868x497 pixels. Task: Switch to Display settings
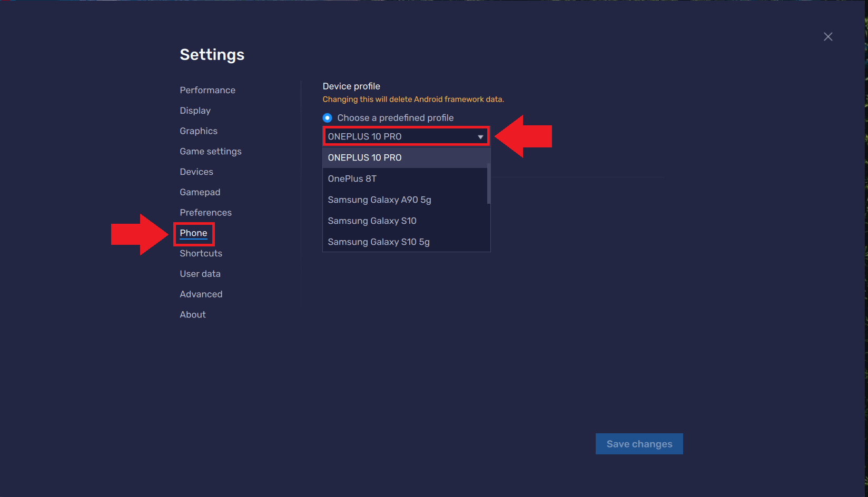click(x=195, y=111)
